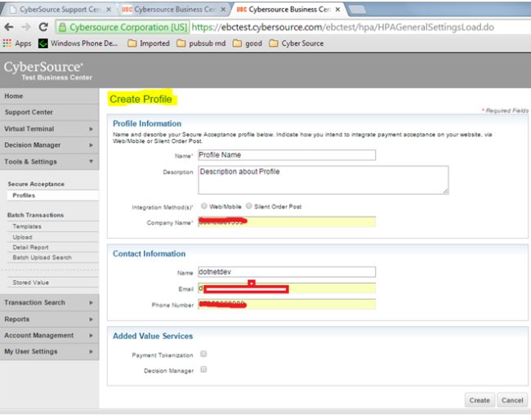The image size is (531, 420).
Task: Click the green SSL padlock icon
Action: tap(62, 28)
